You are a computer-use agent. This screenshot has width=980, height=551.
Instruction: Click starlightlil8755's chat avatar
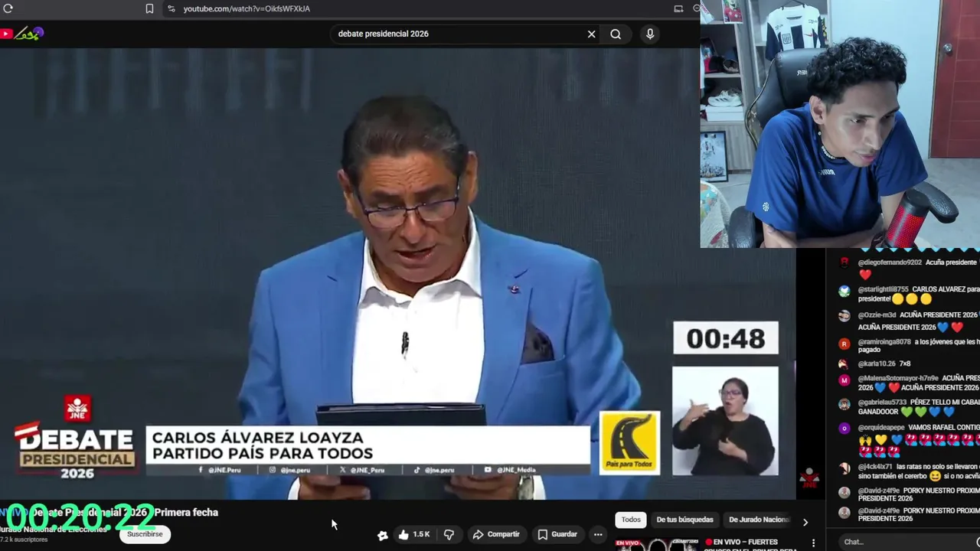point(844,292)
